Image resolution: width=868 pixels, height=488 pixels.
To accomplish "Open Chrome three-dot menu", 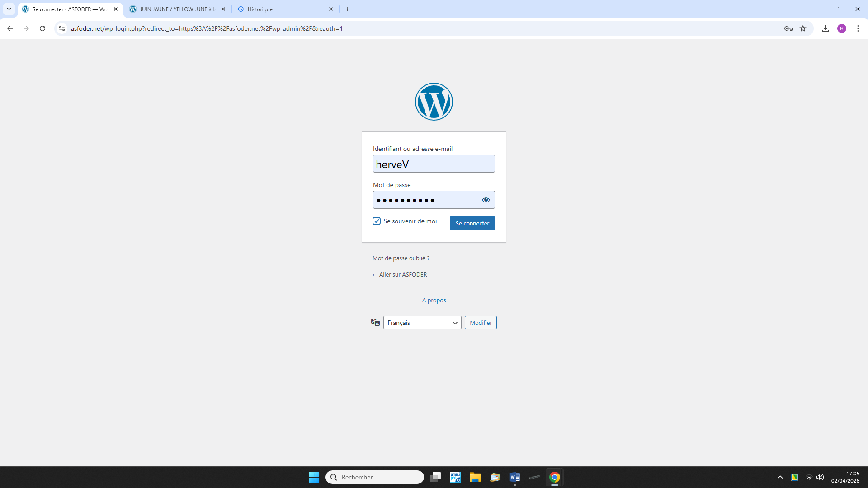I will (x=858, y=28).
